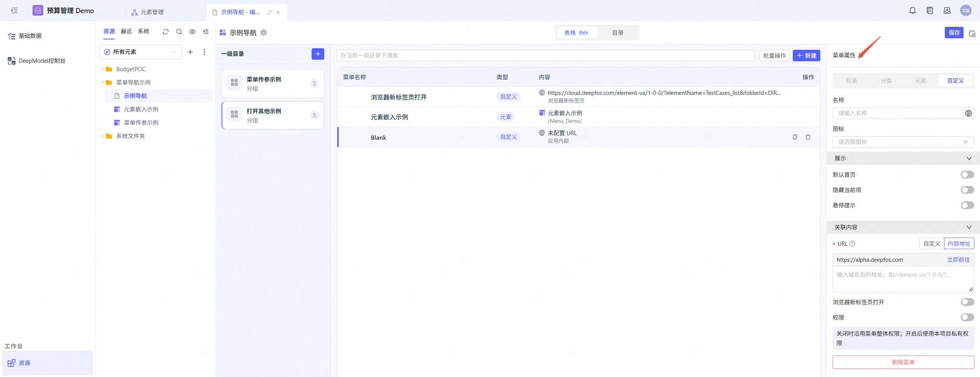Refresh the resource tree
The height and width of the screenshot is (377, 980).
pyautogui.click(x=165, y=32)
